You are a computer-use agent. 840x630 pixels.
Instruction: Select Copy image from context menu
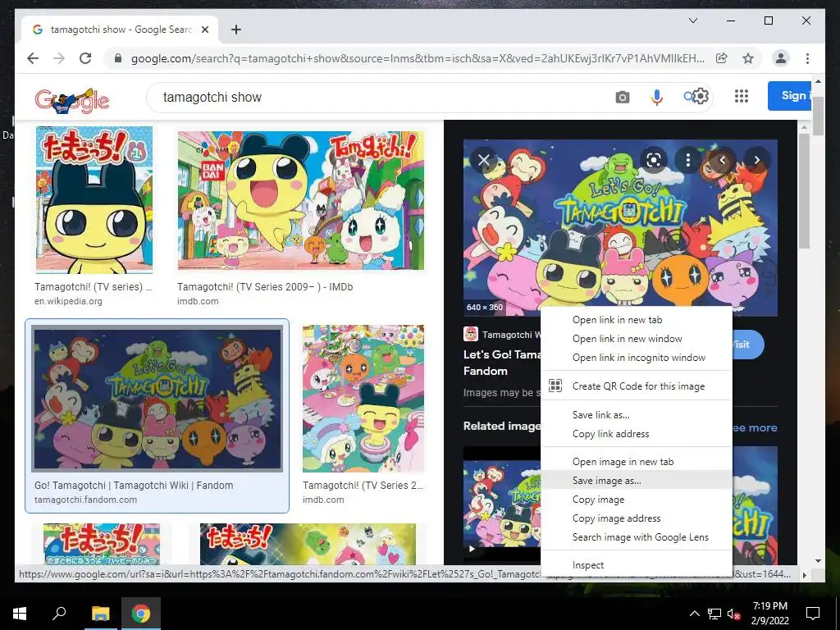click(637, 500)
